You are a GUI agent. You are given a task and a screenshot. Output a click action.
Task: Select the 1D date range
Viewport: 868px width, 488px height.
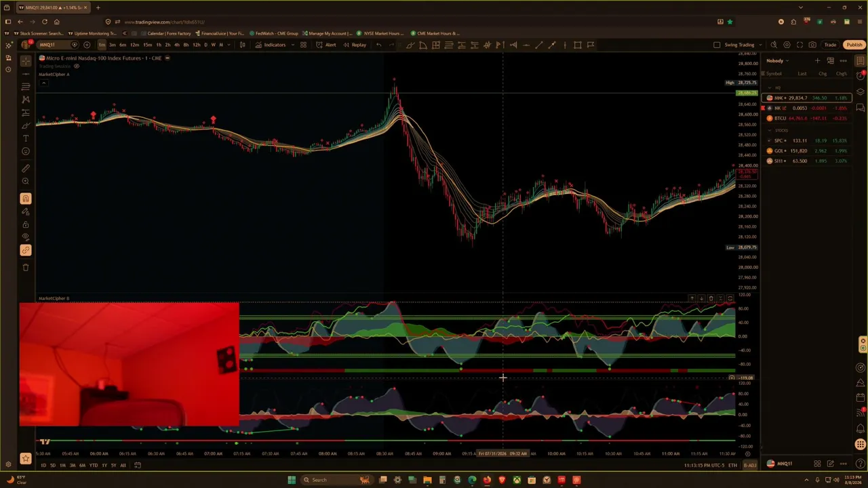click(x=43, y=466)
